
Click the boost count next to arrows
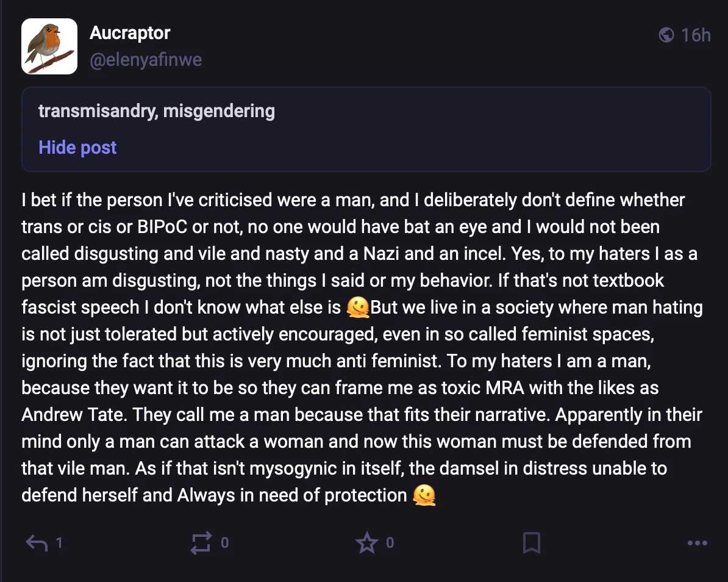tap(224, 542)
